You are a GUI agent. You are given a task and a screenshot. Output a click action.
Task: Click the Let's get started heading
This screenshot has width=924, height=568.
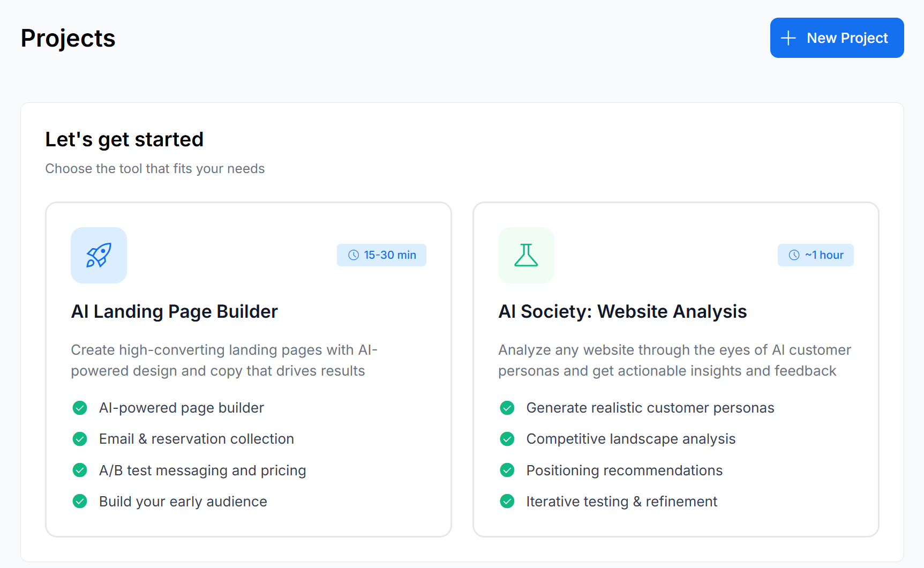point(124,139)
